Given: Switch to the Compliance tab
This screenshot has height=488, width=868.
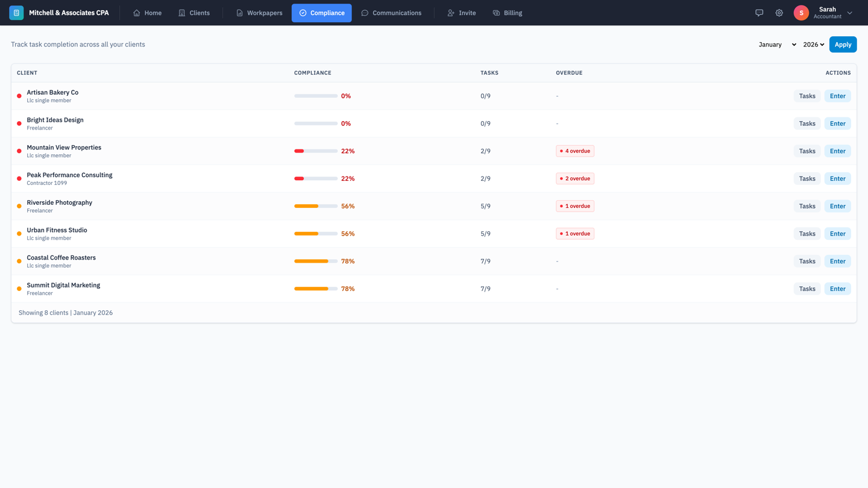Looking at the screenshot, I should [x=321, y=13].
